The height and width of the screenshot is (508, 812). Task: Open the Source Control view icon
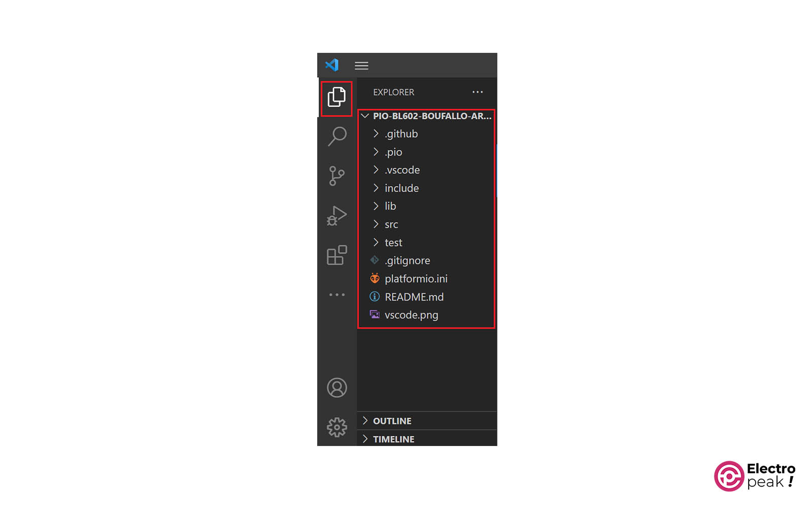click(x=336, y=176)
